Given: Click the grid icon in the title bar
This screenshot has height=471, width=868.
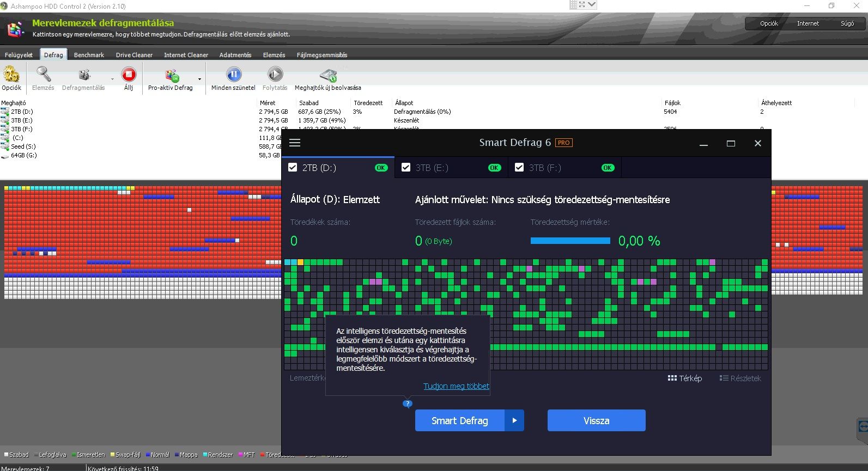Looking at the screenshot, I should coord(573,4).
